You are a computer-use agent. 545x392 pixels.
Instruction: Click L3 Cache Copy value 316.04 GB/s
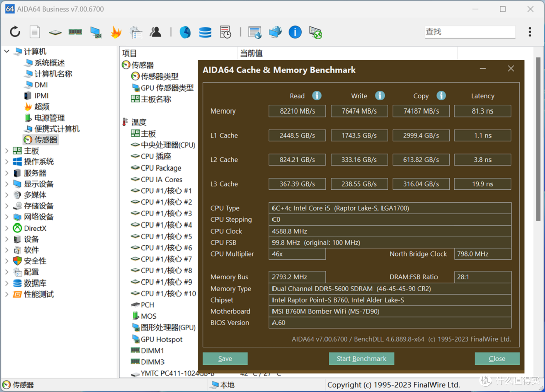(421, 184)
